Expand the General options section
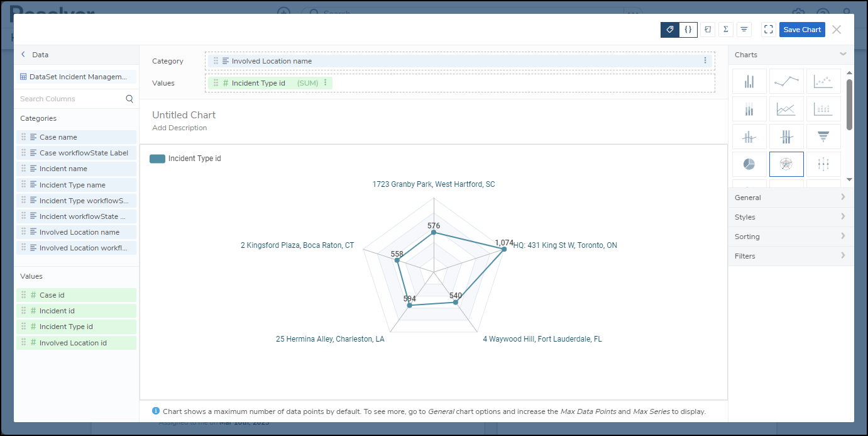The width and height of the screenshot is (868, 436). click(x=791, y=198)
